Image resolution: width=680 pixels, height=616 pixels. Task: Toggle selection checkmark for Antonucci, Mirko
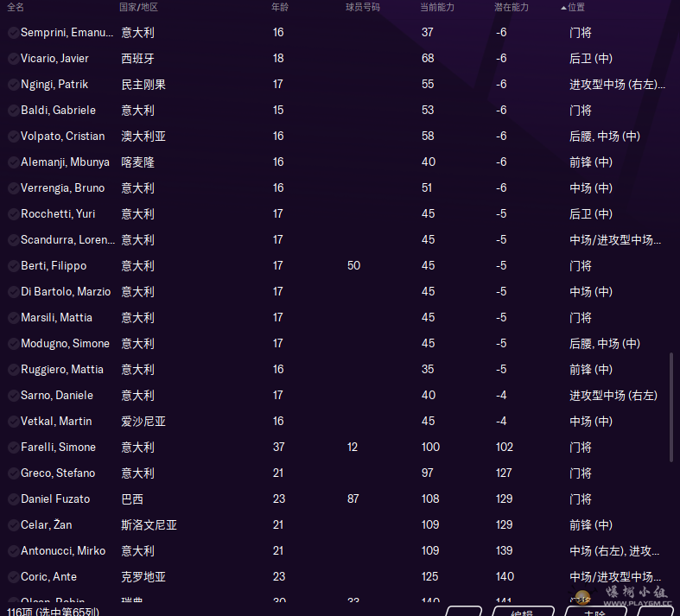tap(13, 551)
